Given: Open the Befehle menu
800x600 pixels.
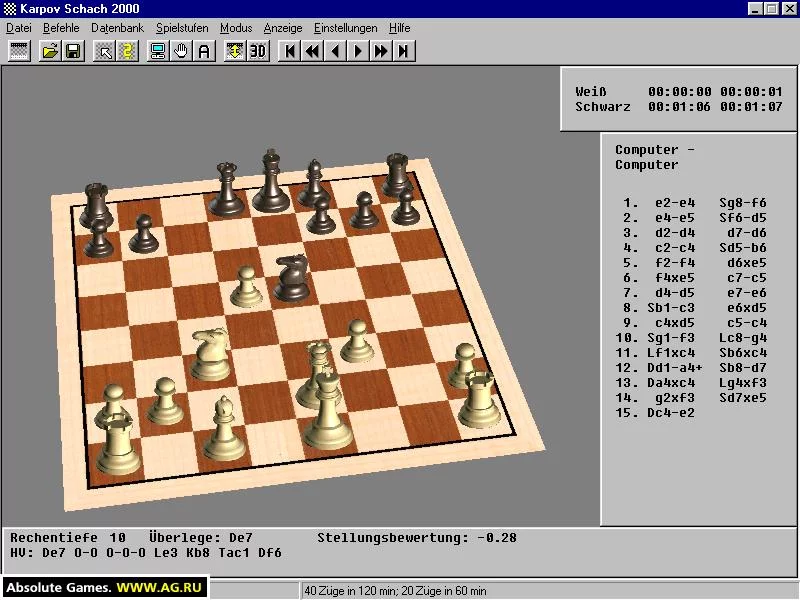Looking at the screenshot, I should pos(61,28).
